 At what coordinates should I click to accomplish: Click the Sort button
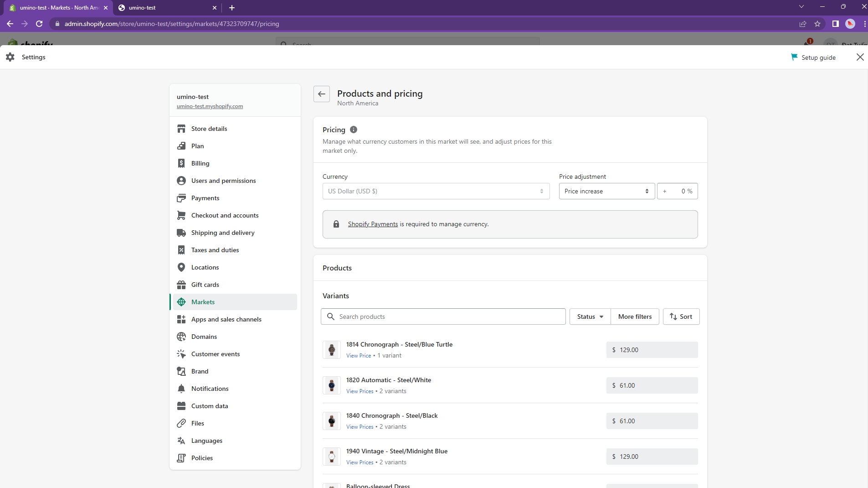click(681, 317)
